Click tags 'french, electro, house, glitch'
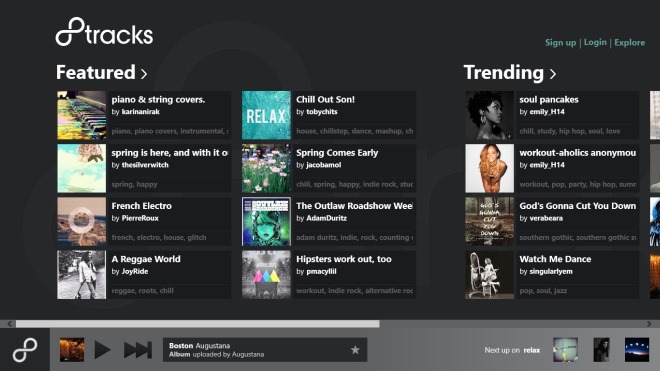The width and height of the screenshot is (660, 371). tap(159, 238)
